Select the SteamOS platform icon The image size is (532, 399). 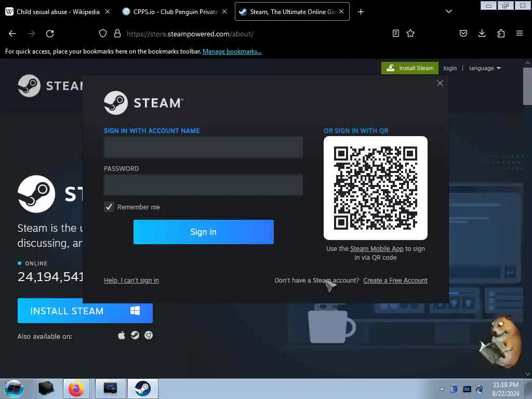[135, 335]
